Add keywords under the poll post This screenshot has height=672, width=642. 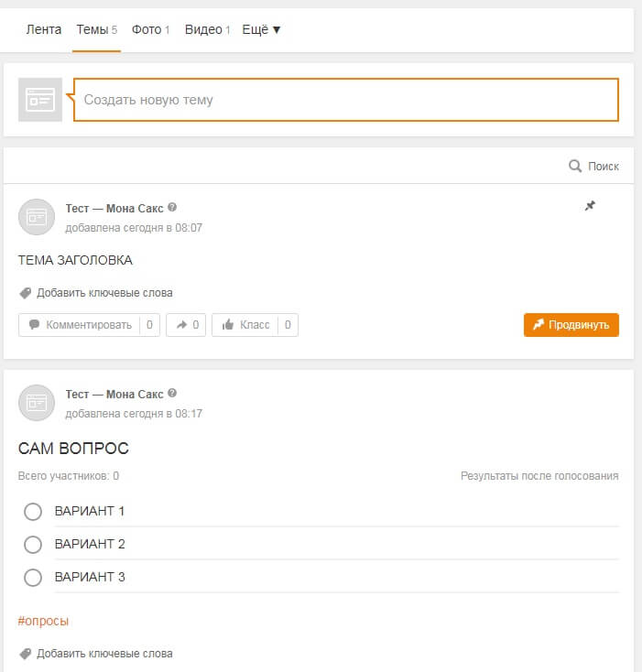pos(103,654)
